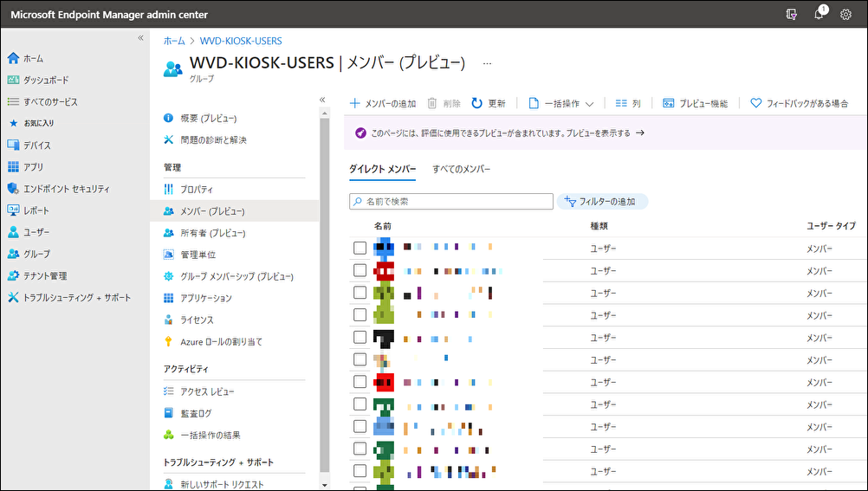Viewport: 868px width, 491px height.
Task: Click the Endpoint Security shield icon
Action: [13, 189]
